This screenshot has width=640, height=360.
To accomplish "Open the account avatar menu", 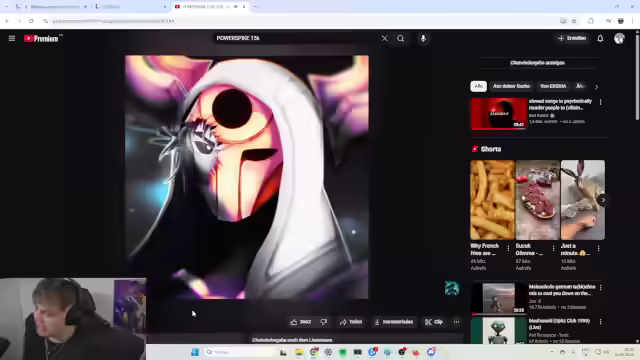I will pyautogui.click(x=619, y=38).
